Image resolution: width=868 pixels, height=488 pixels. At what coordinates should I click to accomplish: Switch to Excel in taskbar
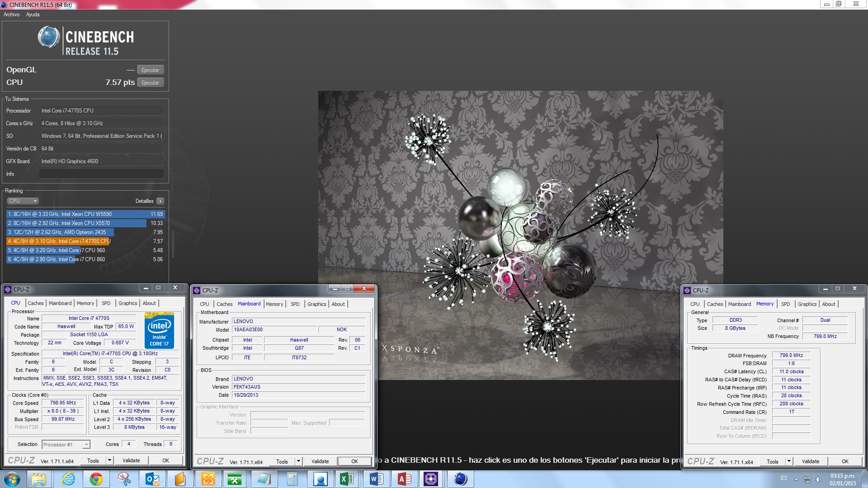point(347,479)
